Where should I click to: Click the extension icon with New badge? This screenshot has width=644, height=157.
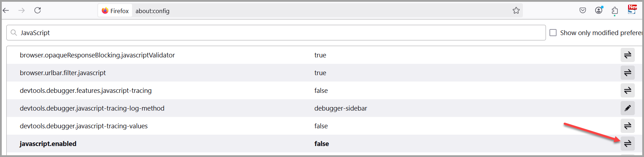click(x=632, y=10)
